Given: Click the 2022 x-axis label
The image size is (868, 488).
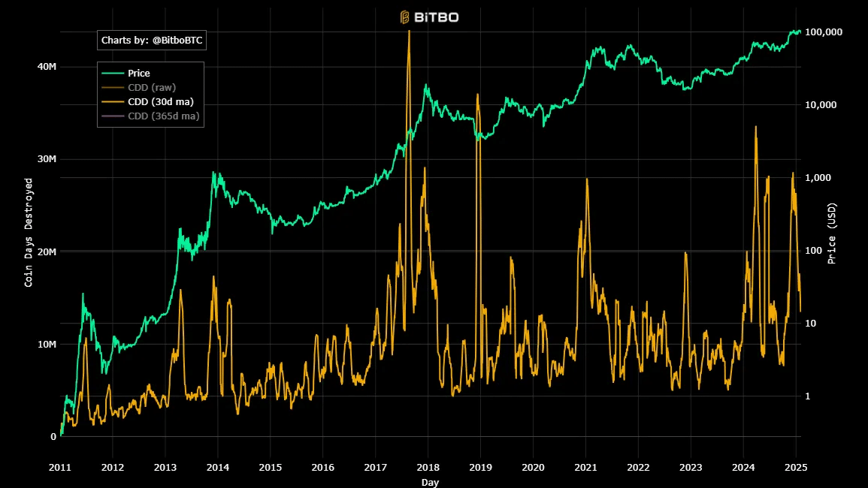Looking at the screenshot, I should pyautogui.click(x=638, y=468).
